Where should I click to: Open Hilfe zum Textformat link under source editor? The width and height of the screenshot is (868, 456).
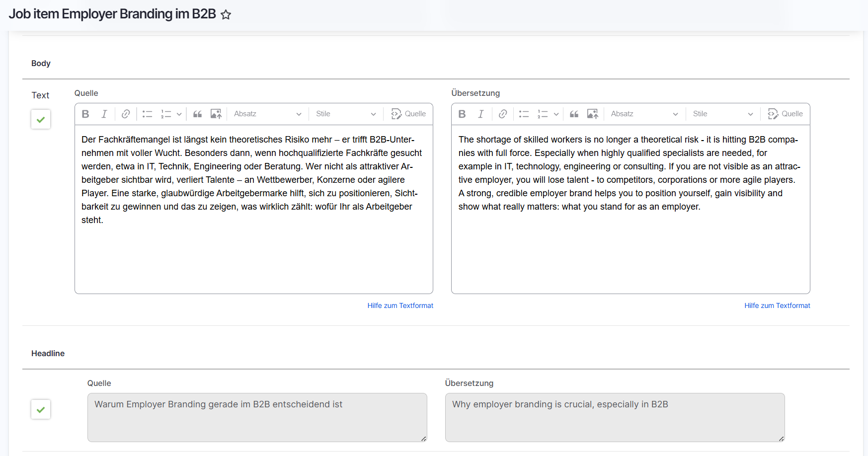[400, 305]
